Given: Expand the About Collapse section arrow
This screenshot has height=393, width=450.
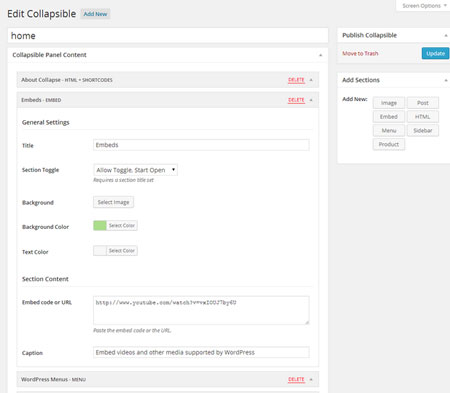Looking at the screenshot, I should tap(311, 80).
